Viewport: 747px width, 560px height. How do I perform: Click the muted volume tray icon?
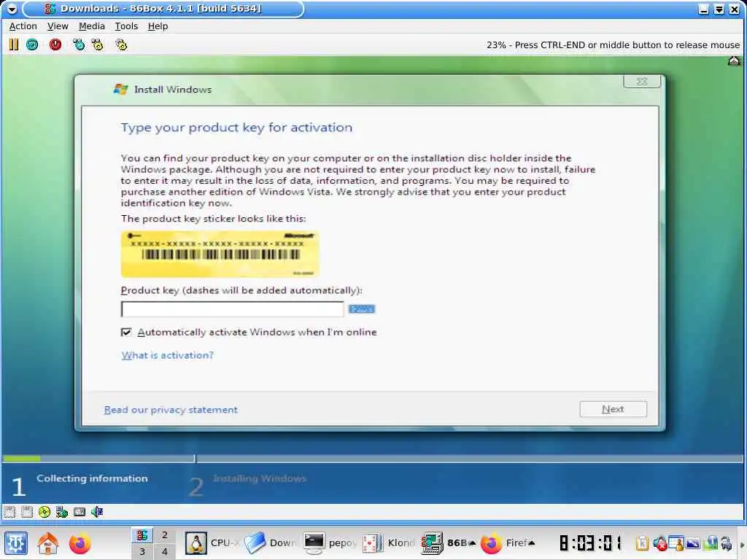[x=659, y=542]
